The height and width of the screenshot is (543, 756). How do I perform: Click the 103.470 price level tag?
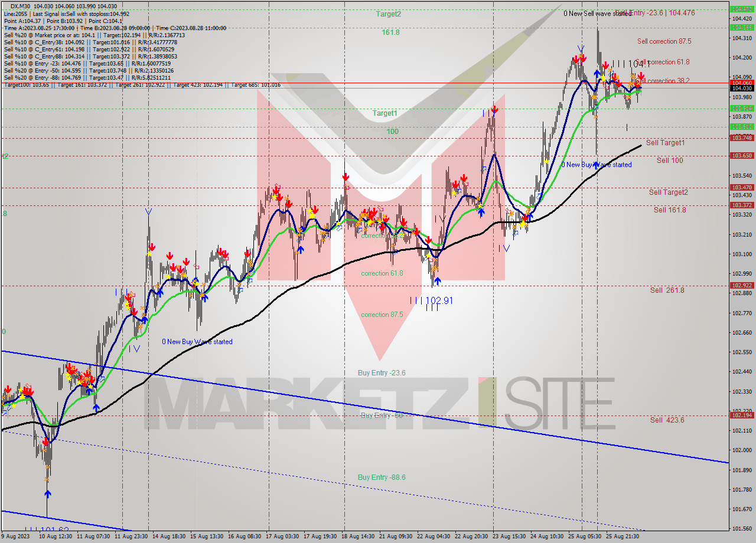click(742, 188)
